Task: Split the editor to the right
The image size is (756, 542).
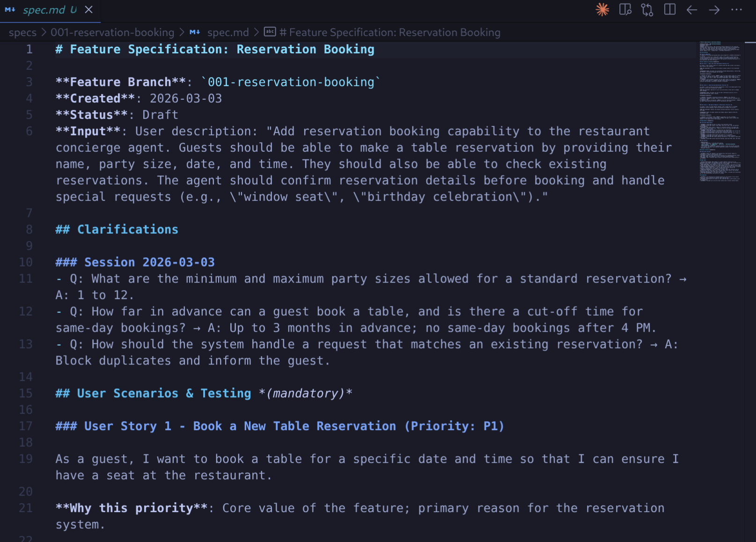Action: (x=669, y=9)
